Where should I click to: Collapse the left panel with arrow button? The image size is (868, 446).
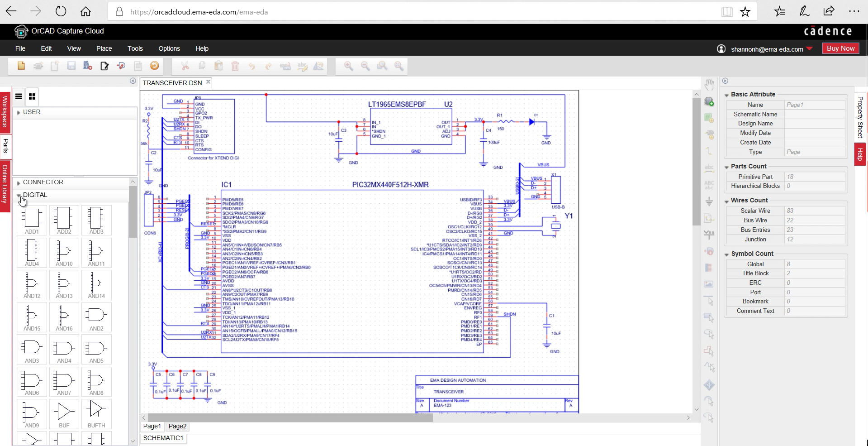click(x=133, y=81)
